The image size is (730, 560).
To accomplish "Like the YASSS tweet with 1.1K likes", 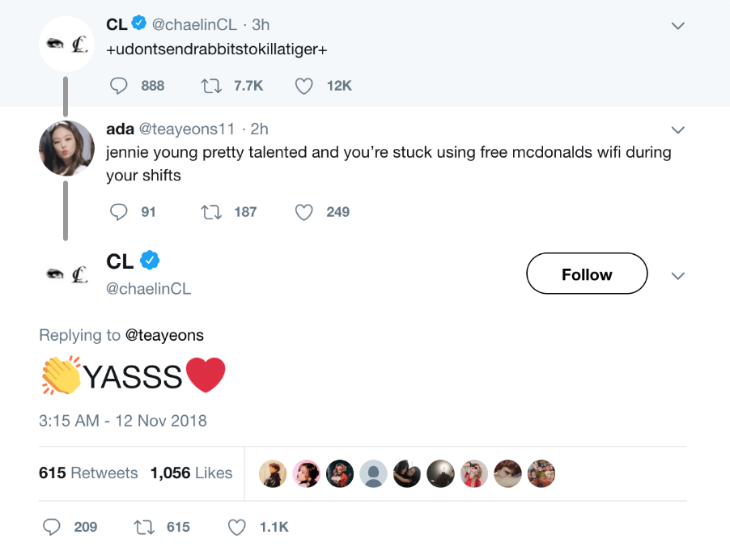I will click(237, 527).
